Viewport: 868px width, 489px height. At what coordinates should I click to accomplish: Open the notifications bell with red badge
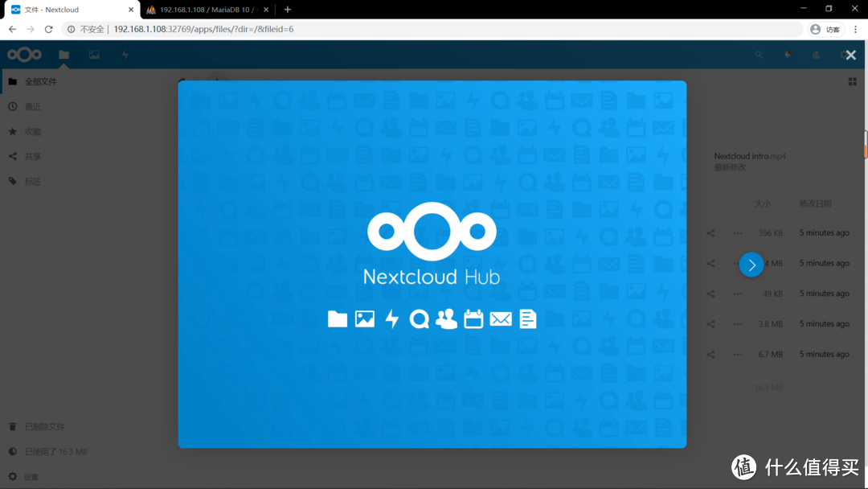(x=788, y=55)
